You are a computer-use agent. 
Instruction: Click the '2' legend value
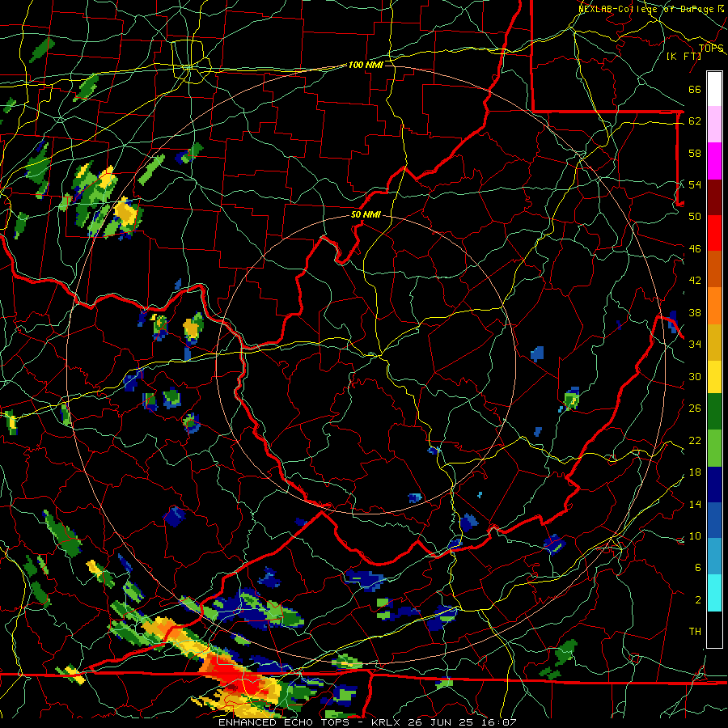point(698,599)
